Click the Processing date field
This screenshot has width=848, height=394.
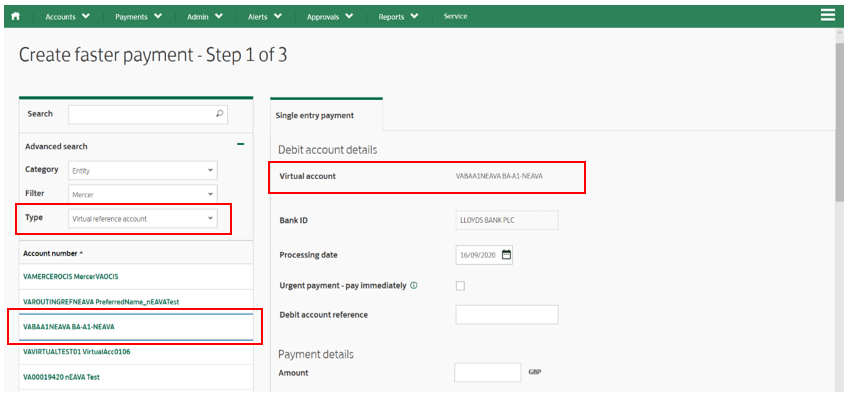tap(484, 255)
